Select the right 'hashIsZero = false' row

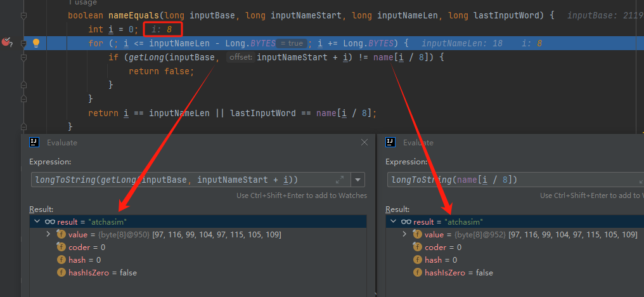515,273
